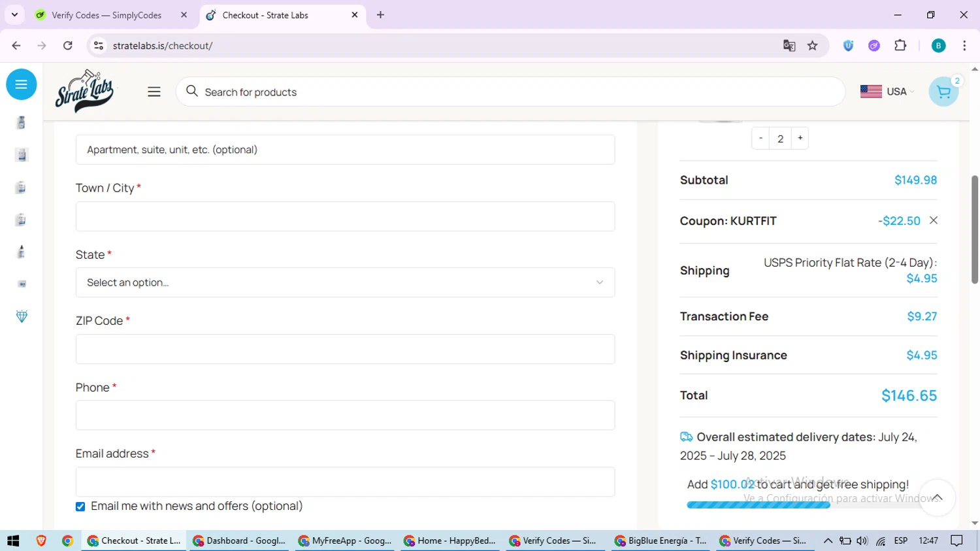Decrease quantity with the minus button
The image size is (980, 551).
[760, 138]
